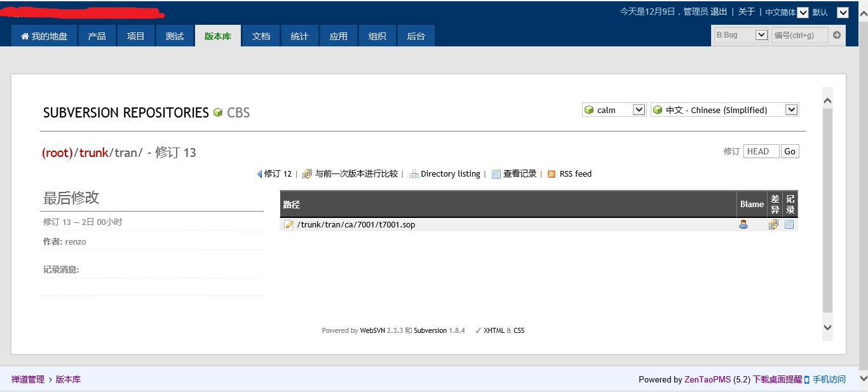Go to 我的地盘 tab
Screen dimensions: 868x392
[x=44, y=36]
